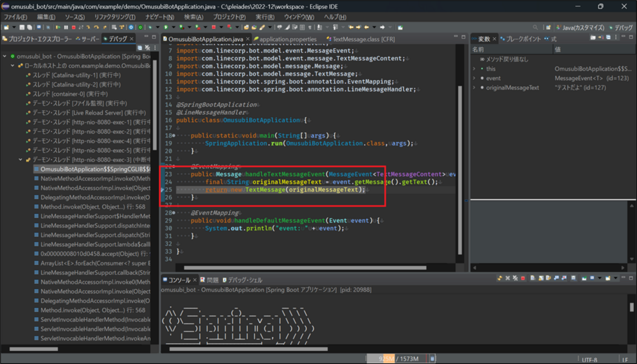
Task: Switch to Java(カスタマイズ) perspective
Action: (x=580, y=27)
